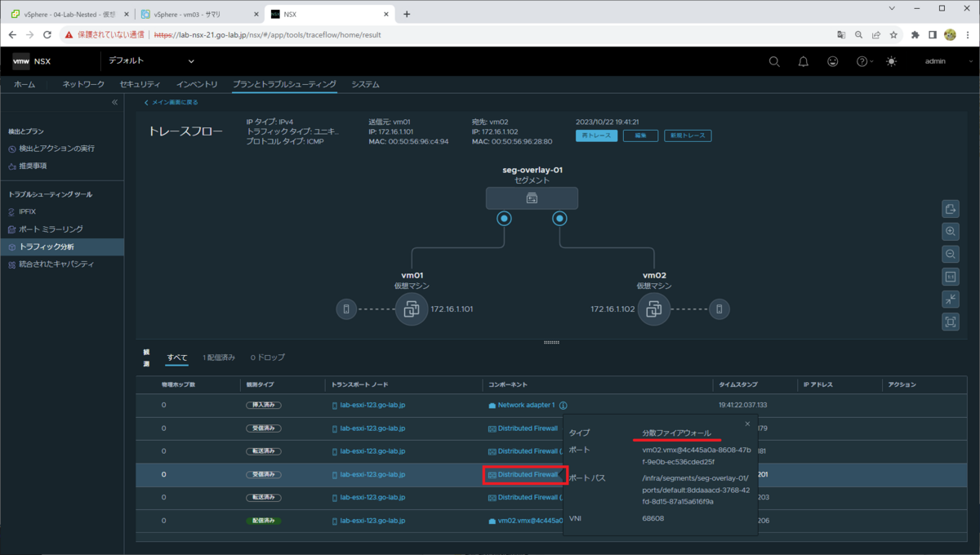Reload the page in the browser
Image resolution: width=980 pixels, height=555 pixels.
point(47,35)
